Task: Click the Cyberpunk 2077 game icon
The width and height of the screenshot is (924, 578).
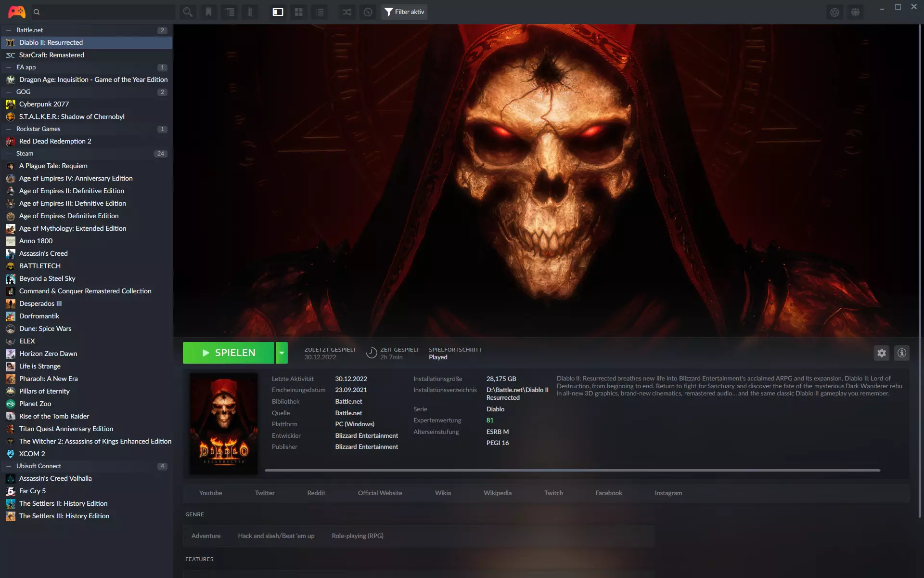Action: 11,104
